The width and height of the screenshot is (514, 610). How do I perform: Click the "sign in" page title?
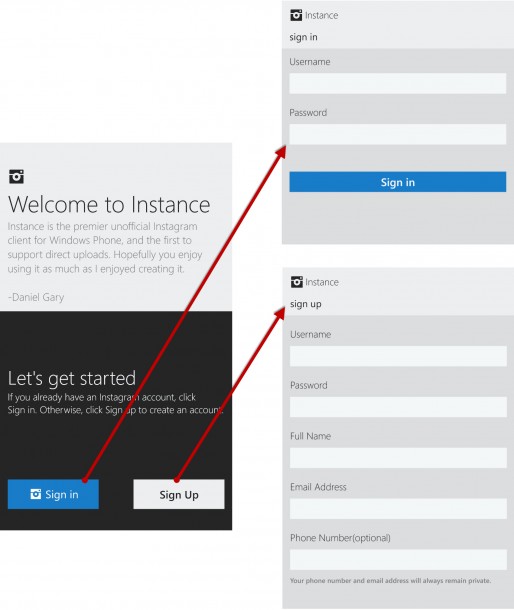point(303,37)
